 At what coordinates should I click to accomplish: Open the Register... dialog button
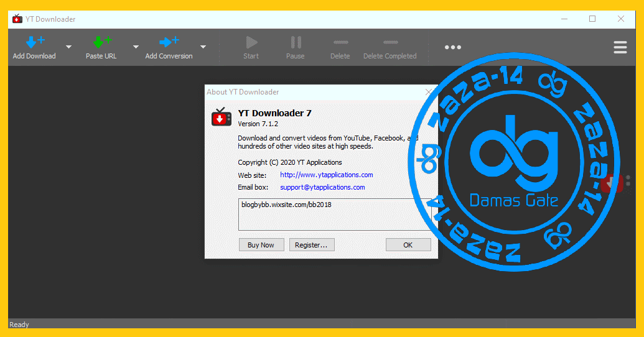(312, 244)
